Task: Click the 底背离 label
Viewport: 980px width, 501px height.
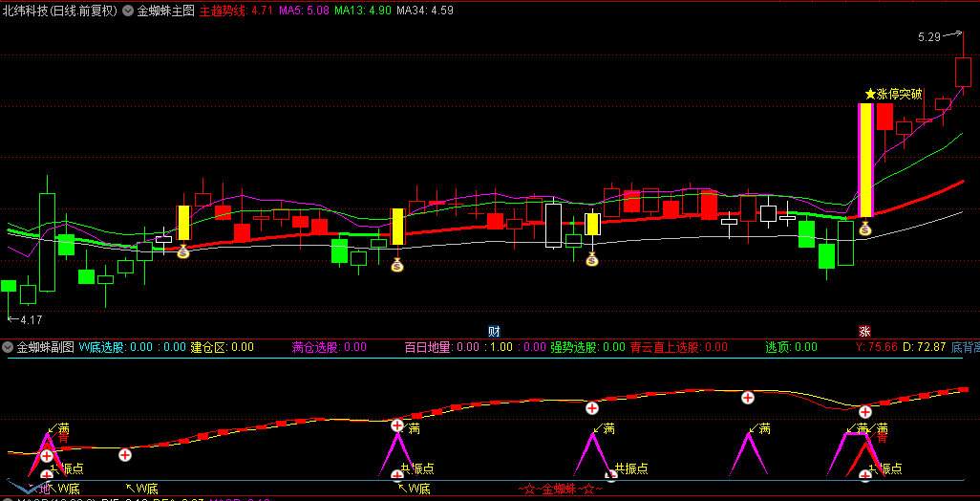Action: click(x=965, y=346)
